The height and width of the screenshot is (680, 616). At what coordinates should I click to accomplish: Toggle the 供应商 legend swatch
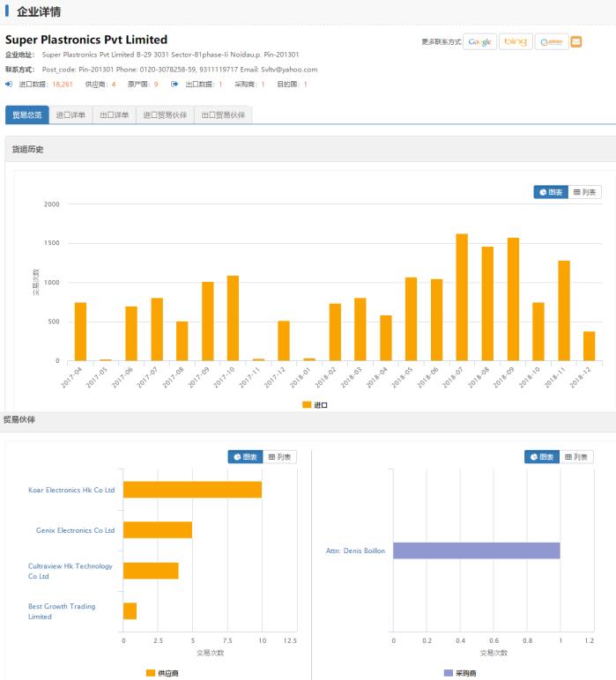point(151,673)
